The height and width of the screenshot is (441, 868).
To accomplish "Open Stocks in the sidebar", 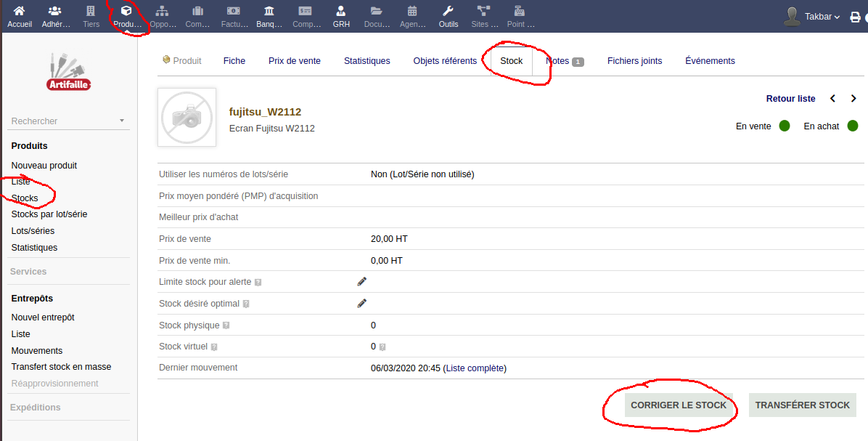I will pos(25,198).
